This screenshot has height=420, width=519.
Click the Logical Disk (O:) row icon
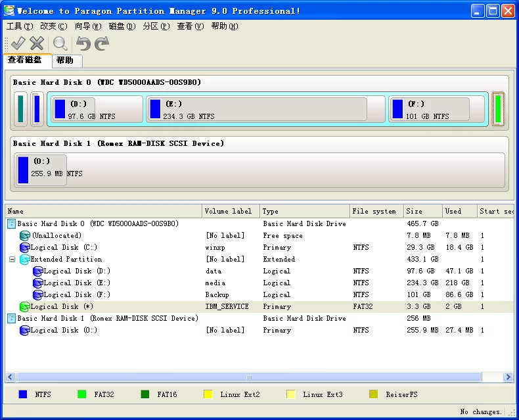(25, 330)
